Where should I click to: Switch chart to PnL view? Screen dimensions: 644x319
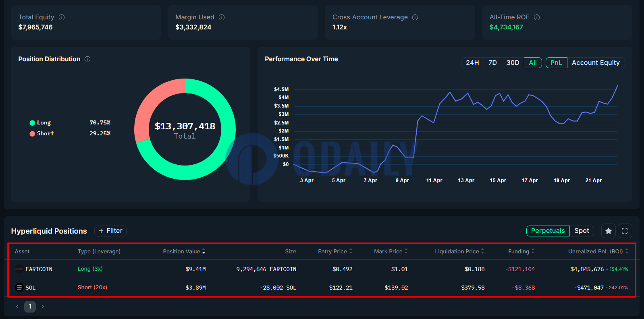point(556,63)
